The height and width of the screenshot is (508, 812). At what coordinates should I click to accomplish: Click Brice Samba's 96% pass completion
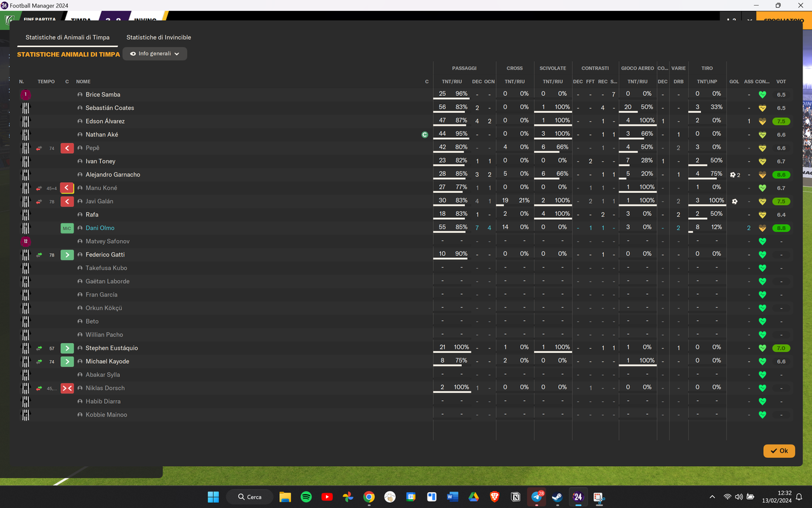tap(461, 94)
